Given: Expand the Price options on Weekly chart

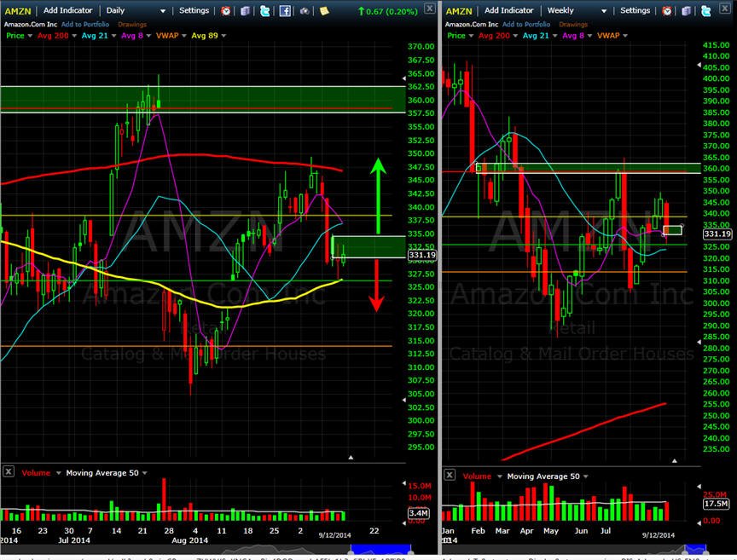Looking at the screenshot, I should click(x=471, y=36).
